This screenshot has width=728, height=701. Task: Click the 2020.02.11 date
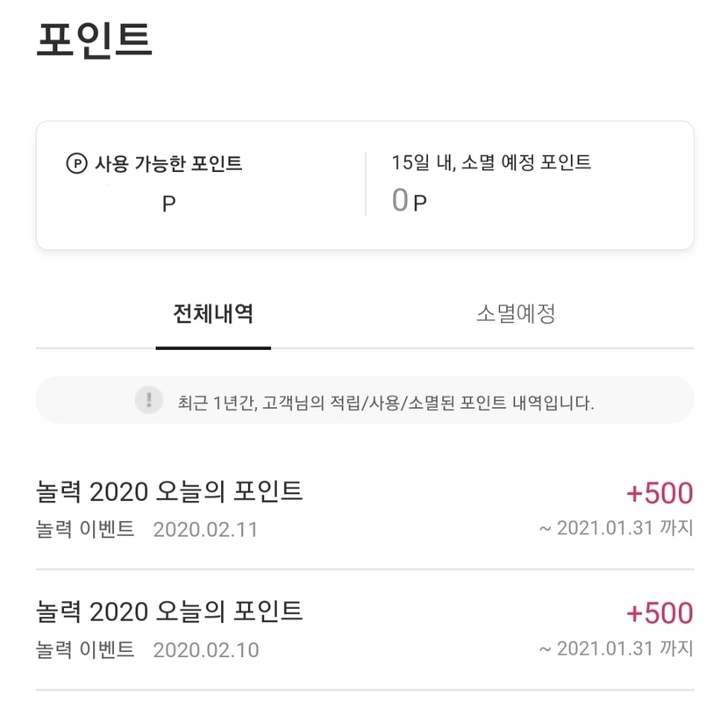click(205, 530)
